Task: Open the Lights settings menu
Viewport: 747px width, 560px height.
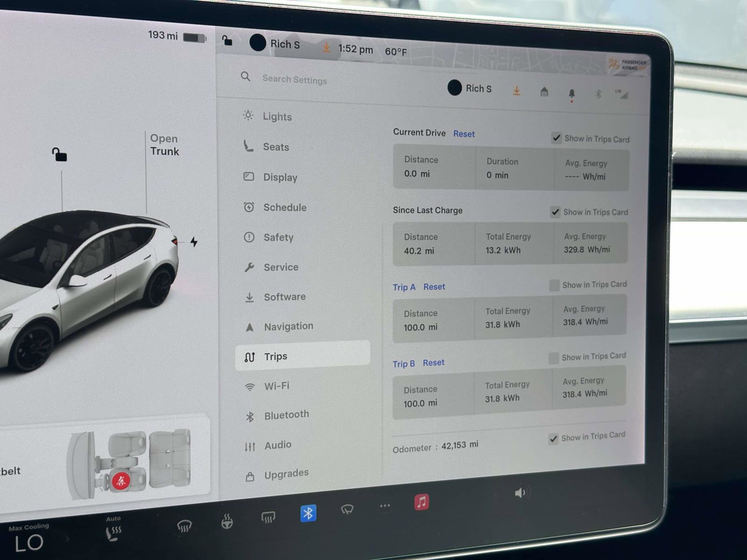Action: click(268, 116)
